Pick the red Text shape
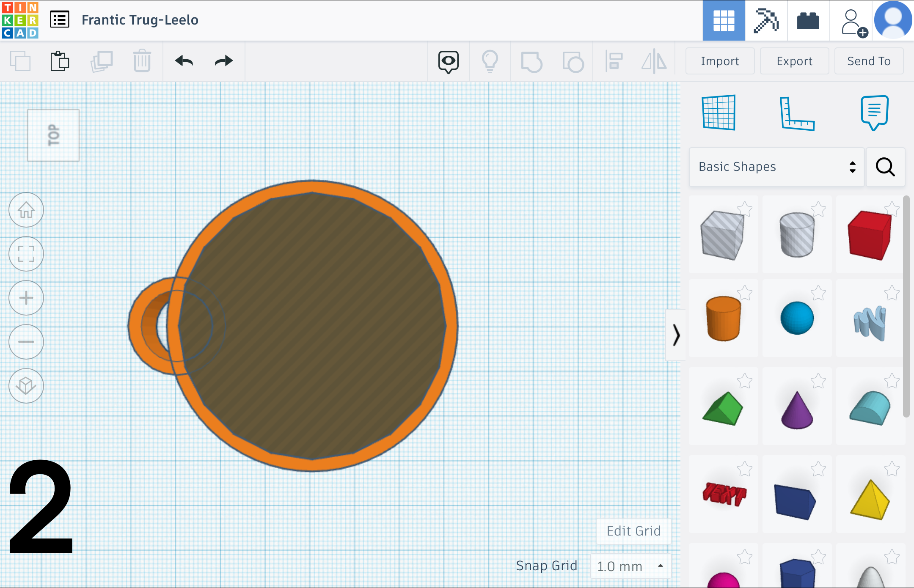 tap(724, 494)
